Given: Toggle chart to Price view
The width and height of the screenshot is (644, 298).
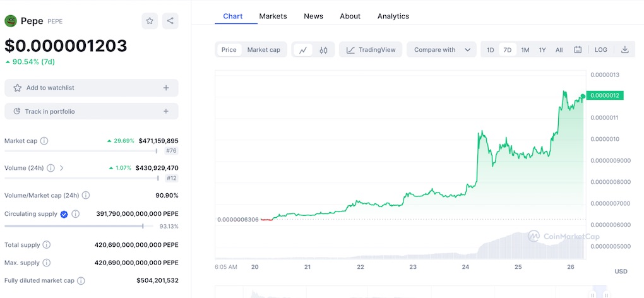Looking at the screenshot, I should 229,50.
